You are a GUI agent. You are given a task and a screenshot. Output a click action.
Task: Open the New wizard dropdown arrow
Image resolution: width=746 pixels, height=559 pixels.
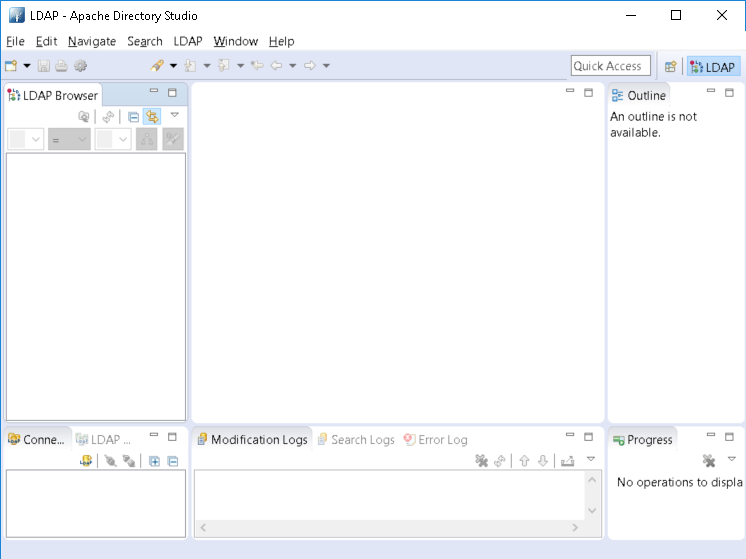(x=27, y=66)
